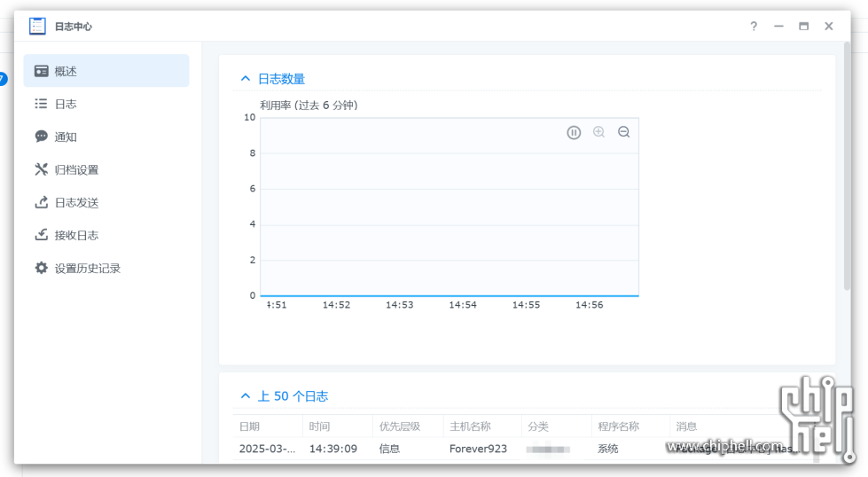Click the 14:52 label on chart axis
Screen dimensions: 868x477
[x=337, y=305]
